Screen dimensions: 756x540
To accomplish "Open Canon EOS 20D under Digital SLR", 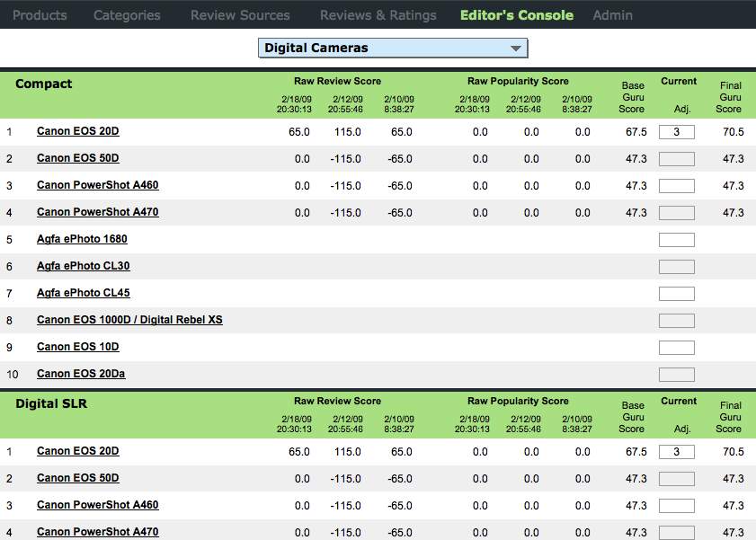I will coord(77,451).
